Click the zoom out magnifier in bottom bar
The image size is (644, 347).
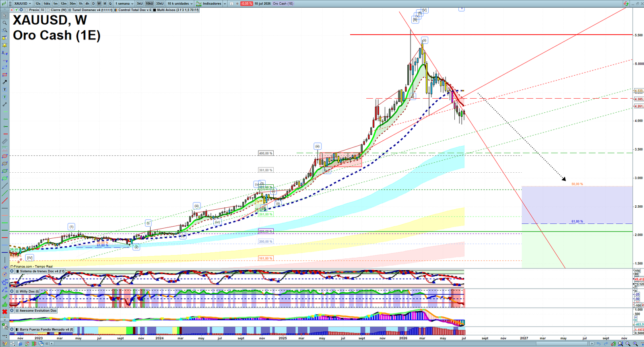628,344
